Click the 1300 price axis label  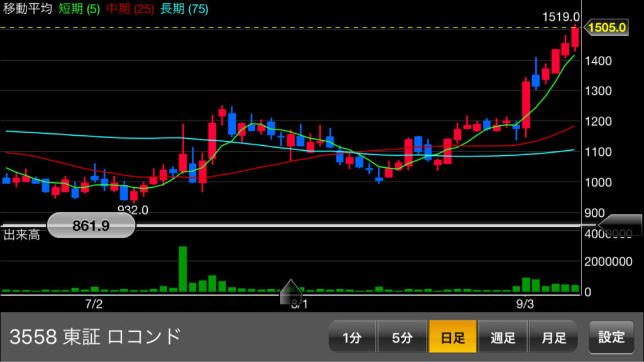pyautogui.click(x=598, y=90)
